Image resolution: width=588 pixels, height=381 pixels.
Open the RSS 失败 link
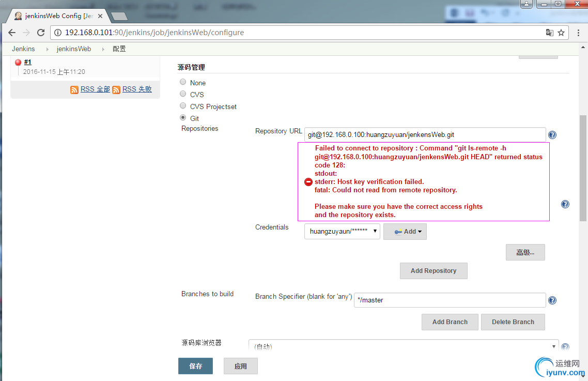pyautogui.click(x=137, y=89)
